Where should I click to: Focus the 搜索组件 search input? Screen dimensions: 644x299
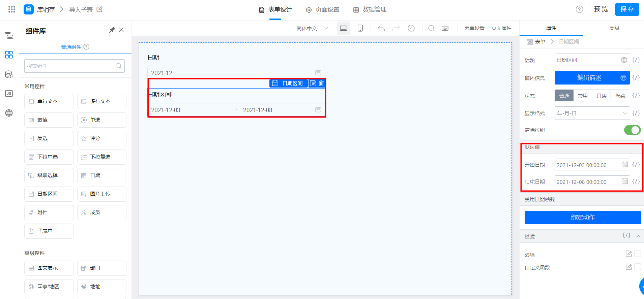[x=75, y=66]
